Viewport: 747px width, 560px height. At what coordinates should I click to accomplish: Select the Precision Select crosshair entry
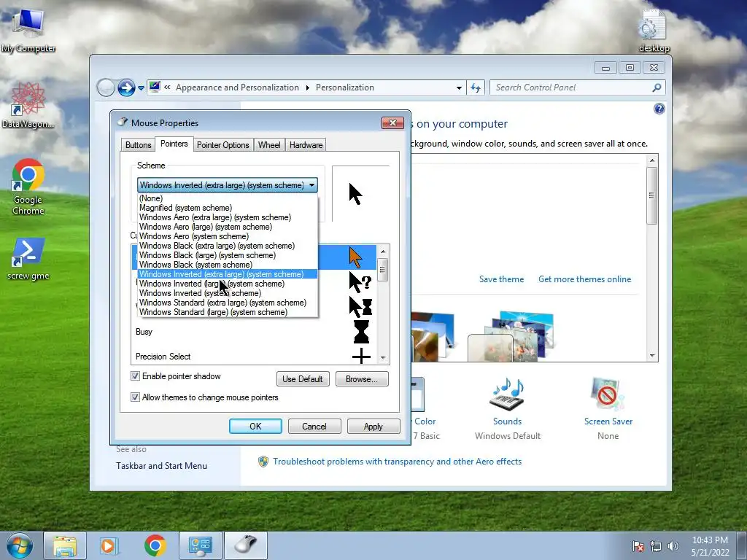coord(254,356)
